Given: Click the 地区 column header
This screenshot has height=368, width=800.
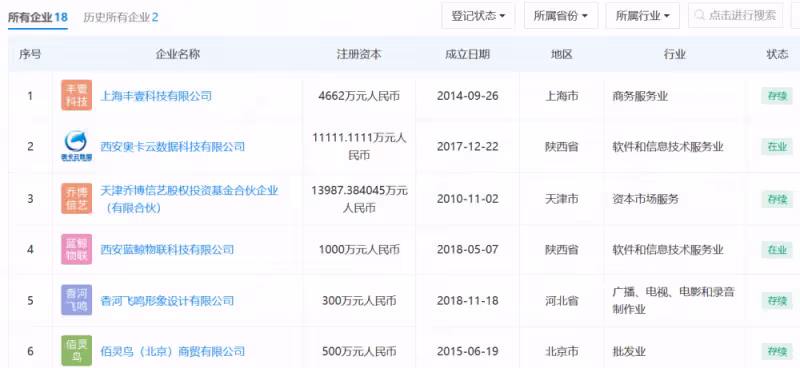Looking at the screenshot, I should tap(562, 54).
